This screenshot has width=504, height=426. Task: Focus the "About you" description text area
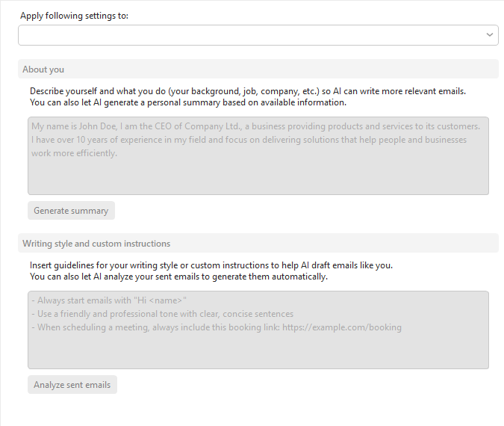pyautogui.click(x=258, y=155)
